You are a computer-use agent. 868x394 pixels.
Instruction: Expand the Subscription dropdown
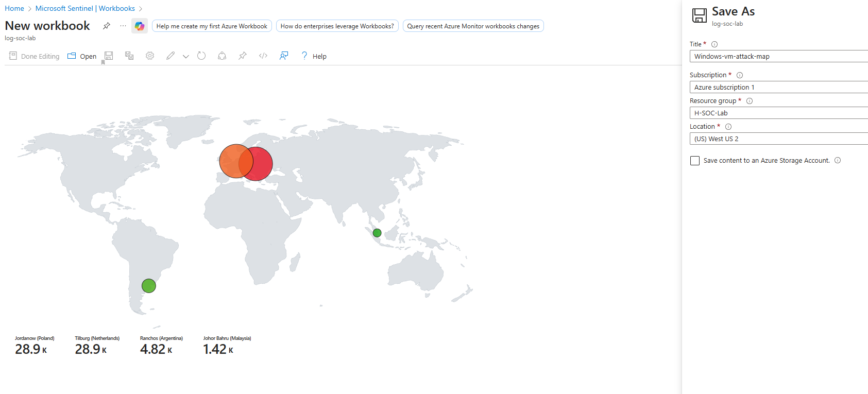(x=778, y=88)
